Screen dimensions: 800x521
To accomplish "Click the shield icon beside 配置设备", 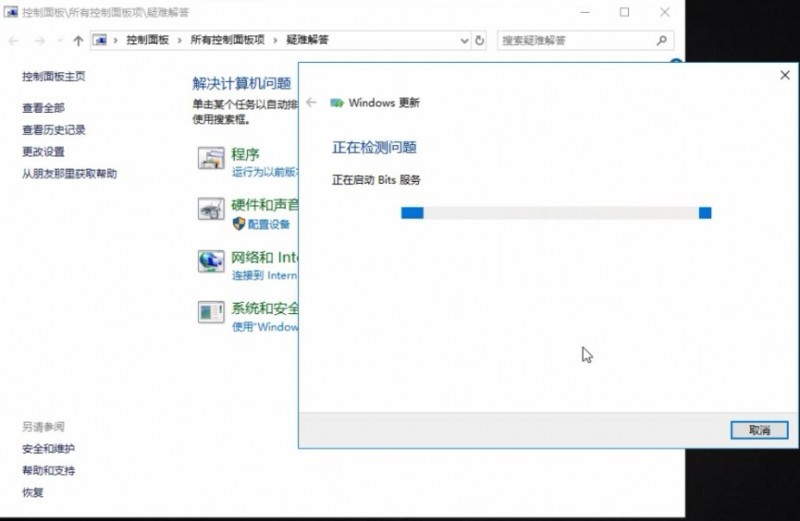I will coord(238,224).
